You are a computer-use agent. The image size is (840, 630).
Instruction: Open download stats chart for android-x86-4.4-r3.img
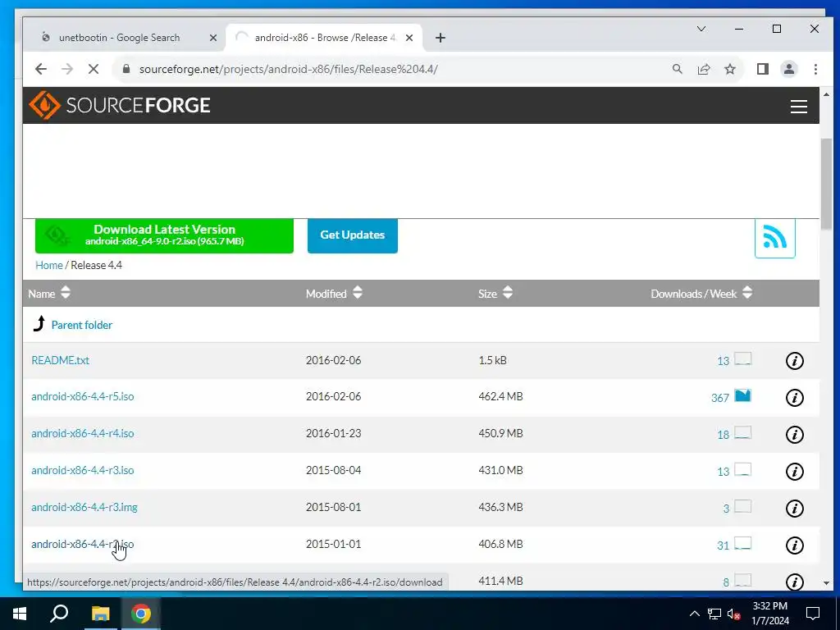(742, 506)
